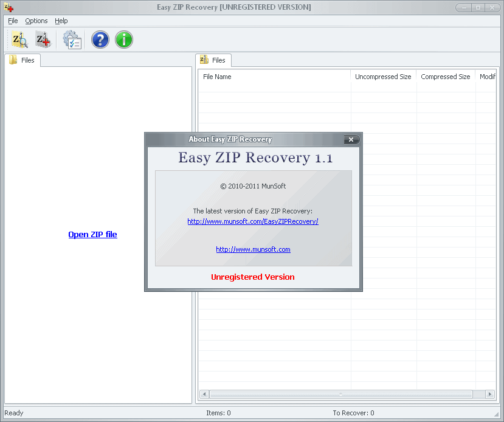Switch to the left Files tab
Screen dimensions: 504x422
coord(27,60)
